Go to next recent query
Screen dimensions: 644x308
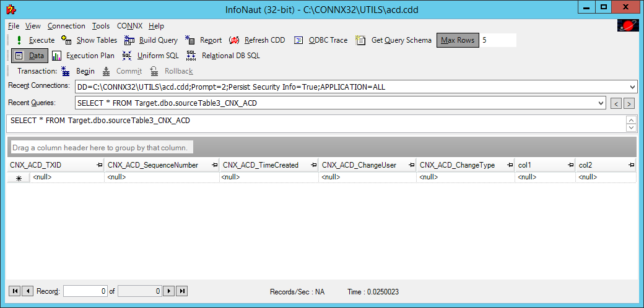[629, 103]
